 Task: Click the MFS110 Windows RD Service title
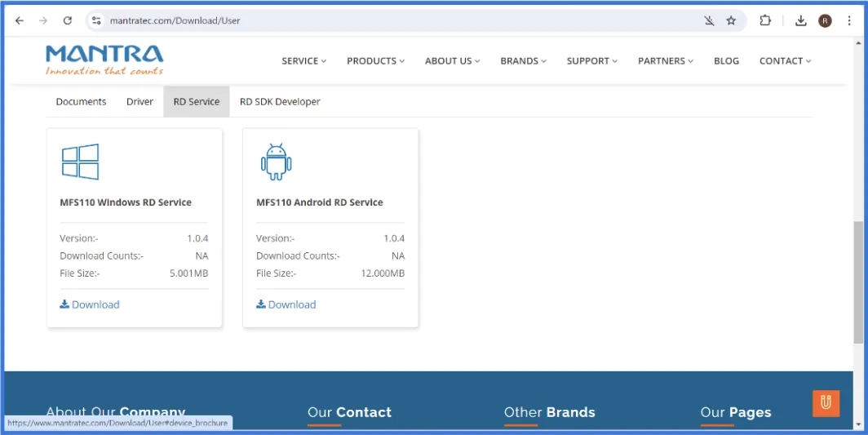click(126, 202)
